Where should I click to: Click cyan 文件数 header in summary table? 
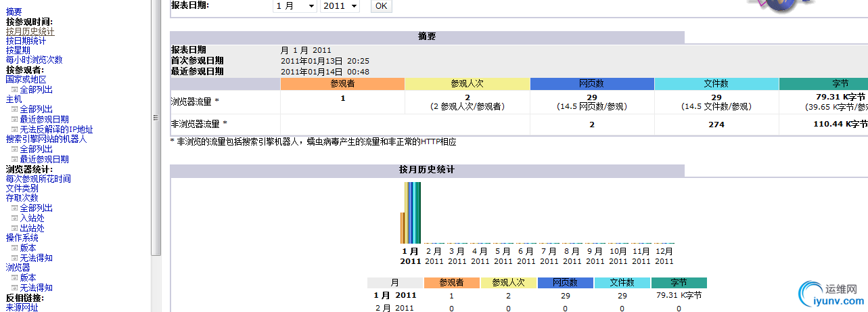pyautogui.click(x=716, y=84)
